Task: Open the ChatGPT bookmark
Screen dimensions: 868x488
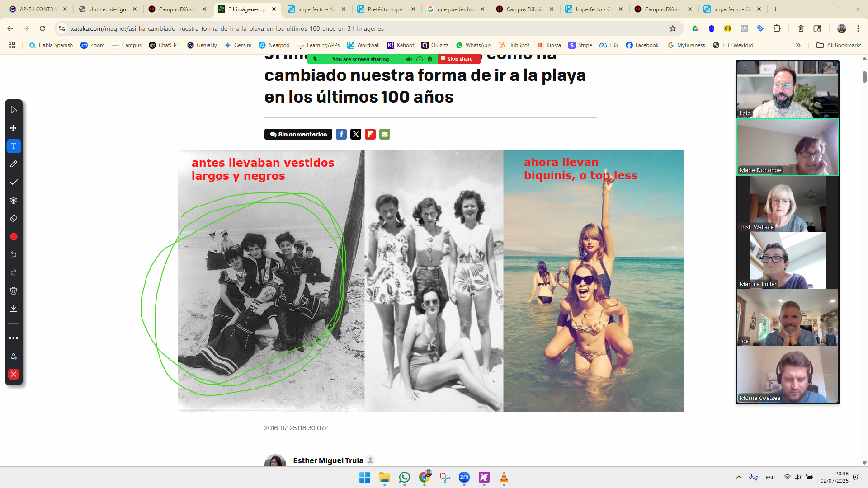Action: coord(164,45)
